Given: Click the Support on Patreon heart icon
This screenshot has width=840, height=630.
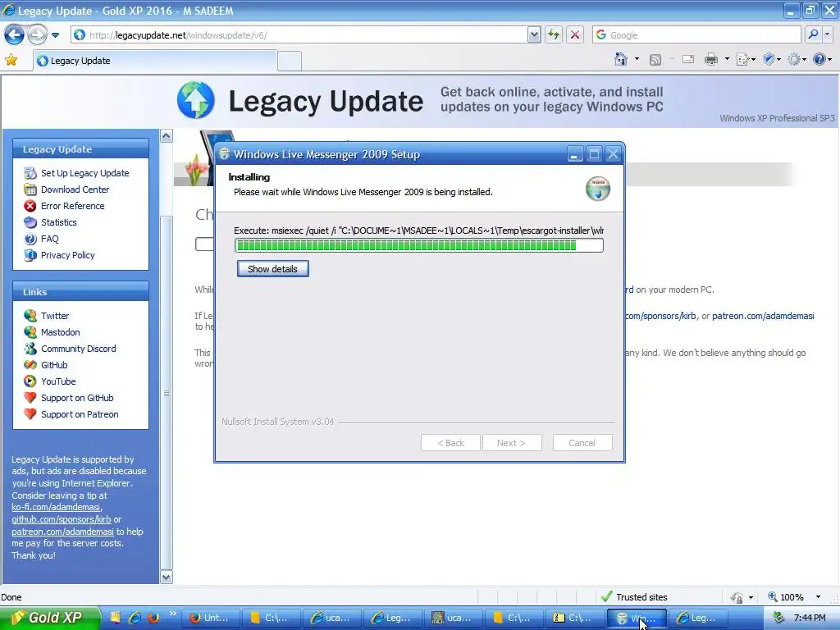Looking at the screenshot, I should click(30, 414).
